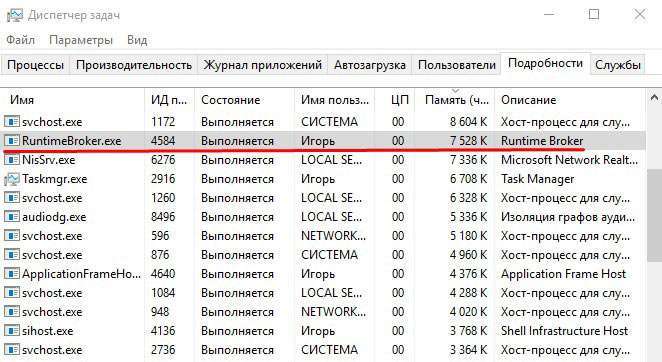
Task: Open the Файл menu
Action: click(x=20, y=40)
